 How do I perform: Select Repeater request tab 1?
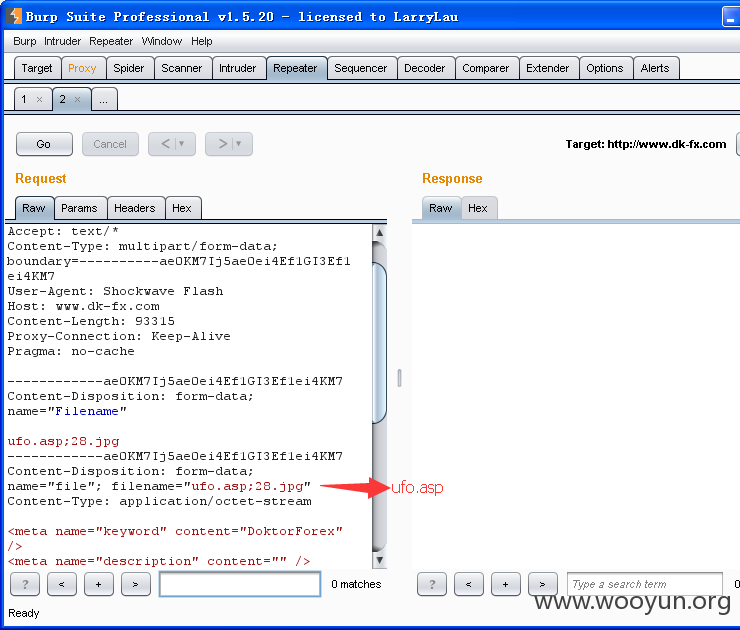(x=24, y=100)
